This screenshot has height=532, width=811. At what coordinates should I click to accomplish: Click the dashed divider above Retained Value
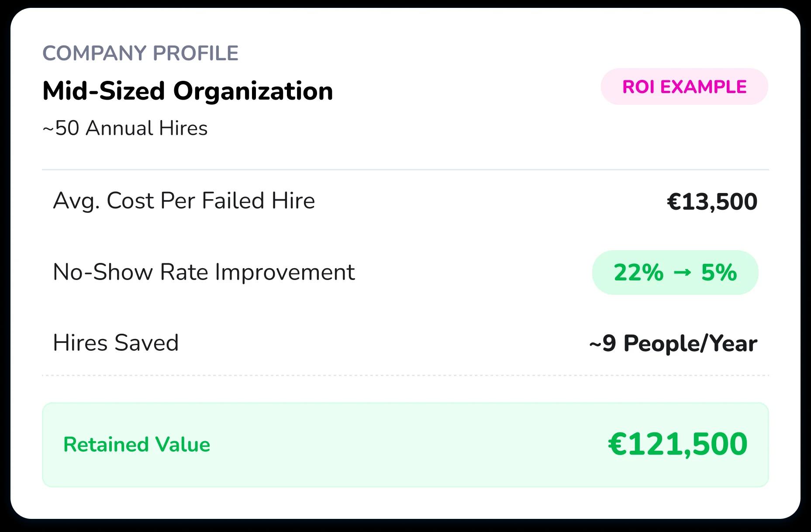coord(405,375)
